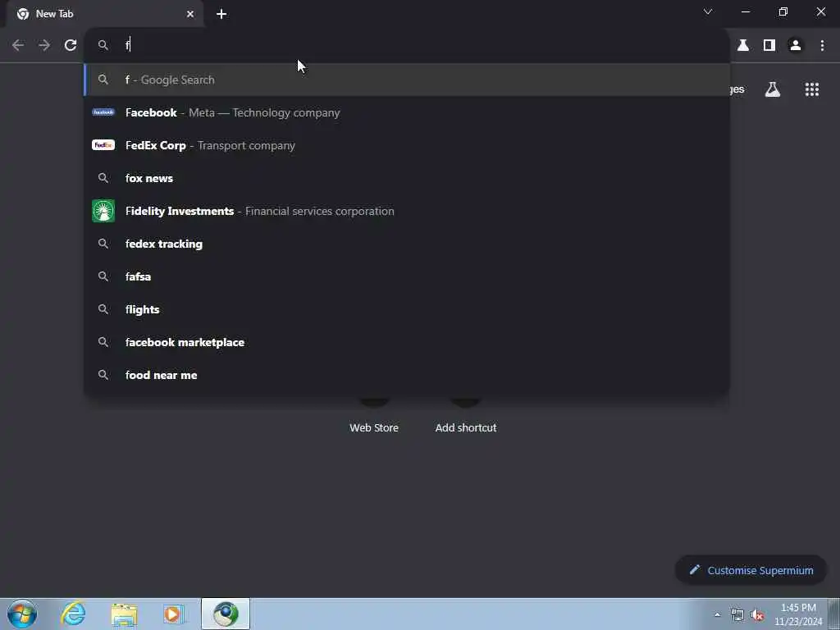Select the New Tab tab
Image resolution: width=840 pixels, height=630 pixels.
(104, 14)
